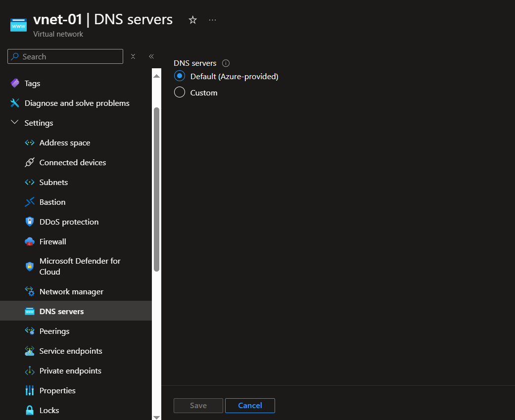Viewport: 515px width, 420px height.
Task: Click the Bastion icon
Action: [30, 202]
